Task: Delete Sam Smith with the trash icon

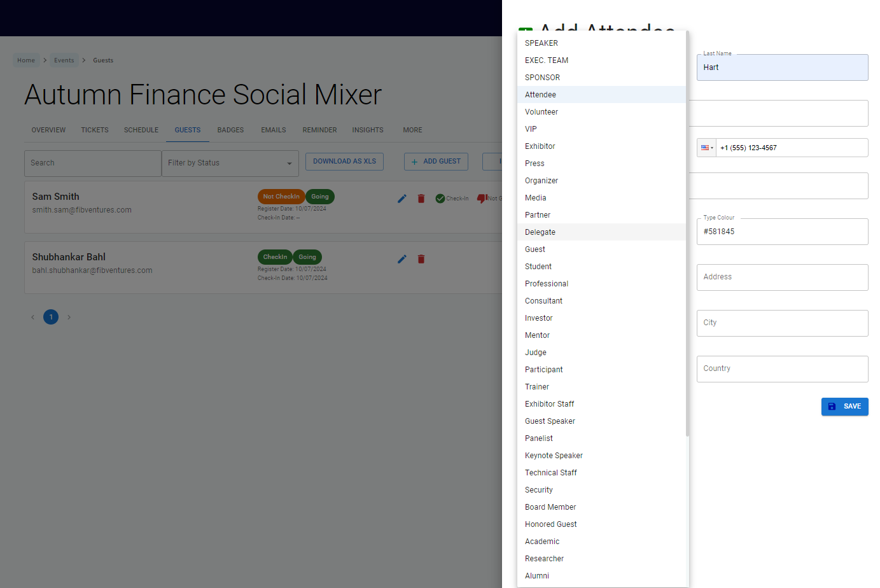Action: click(x=421, y=199)
